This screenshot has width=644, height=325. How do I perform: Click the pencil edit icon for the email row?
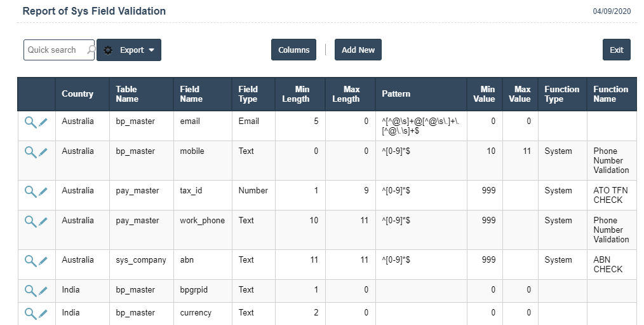43,122
